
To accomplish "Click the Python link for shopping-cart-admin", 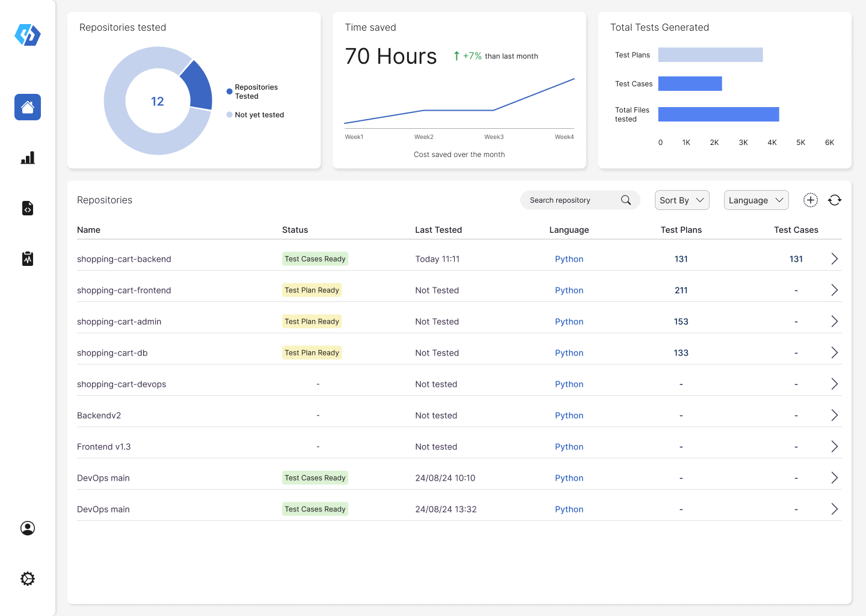I will coord(569,322).
